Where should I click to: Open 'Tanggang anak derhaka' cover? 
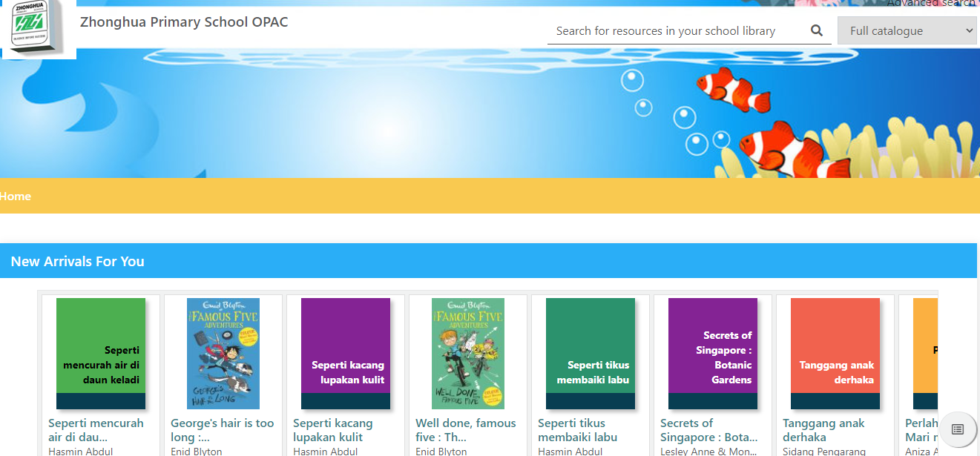coord(835,354)
